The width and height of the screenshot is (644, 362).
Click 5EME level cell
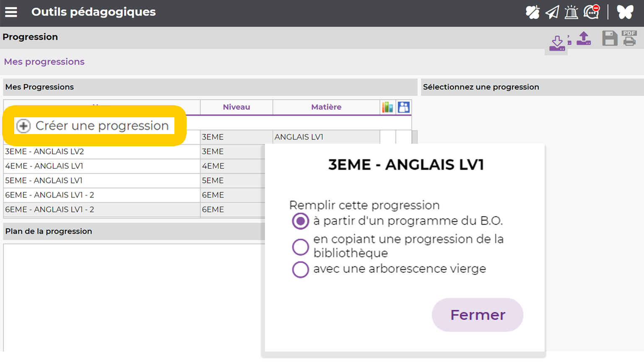click(x=233, y=181)
